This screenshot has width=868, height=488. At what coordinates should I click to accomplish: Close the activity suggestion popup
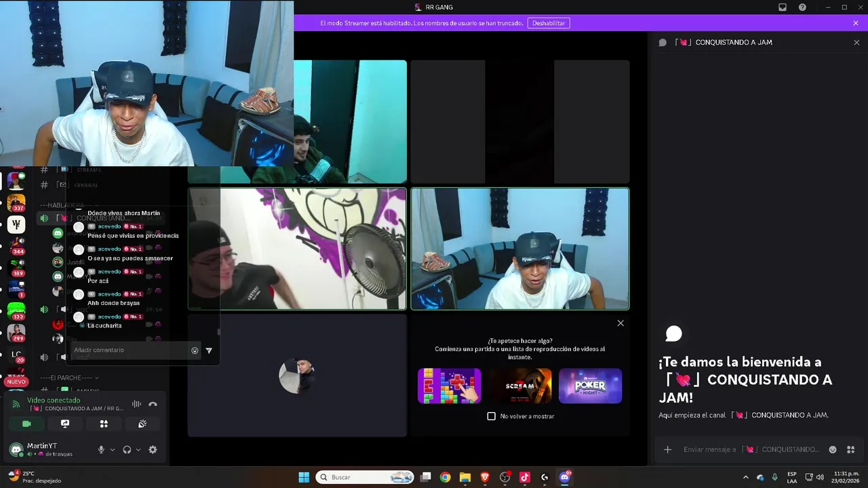click(620, 323)
